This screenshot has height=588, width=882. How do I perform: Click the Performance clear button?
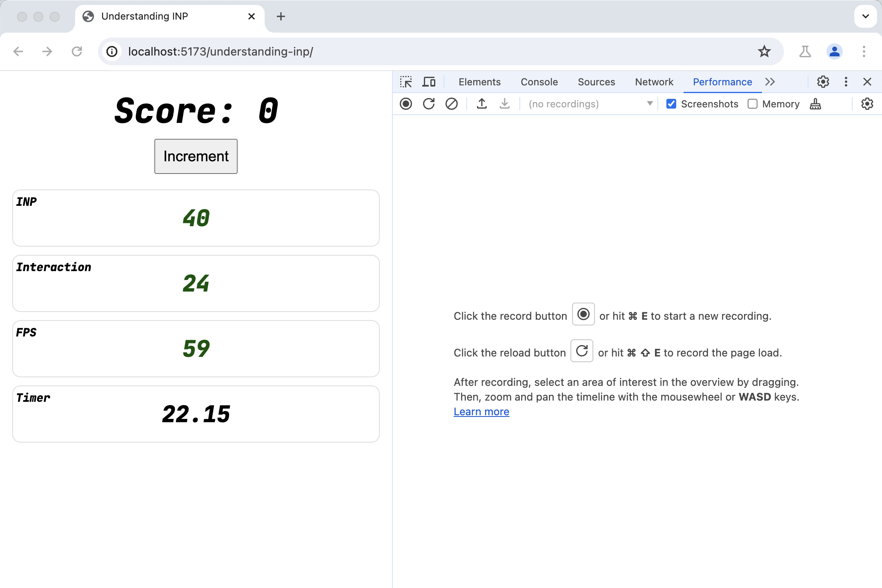click(452, 104)
